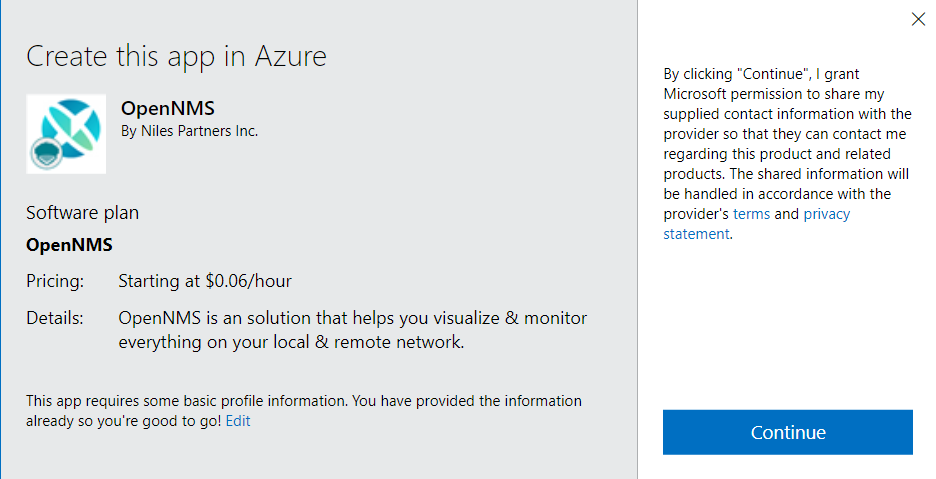The image size is (936, 479).
Task: Click the 'Pricing:' label
Action: (55, 281)
